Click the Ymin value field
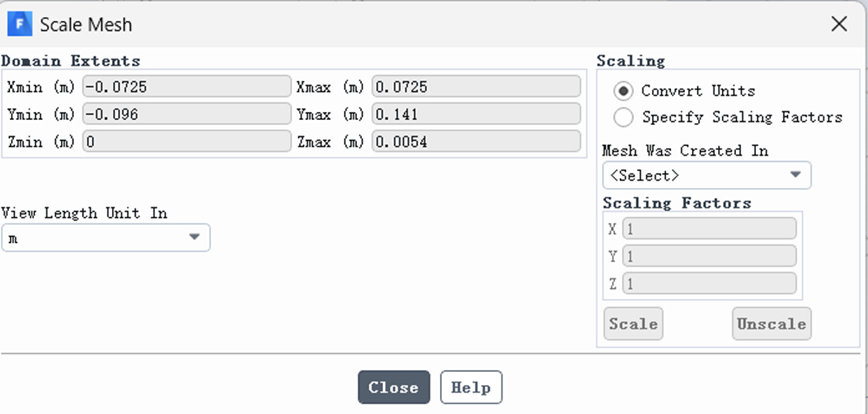This screenshot has height=414, width=868. coord(187,114)
